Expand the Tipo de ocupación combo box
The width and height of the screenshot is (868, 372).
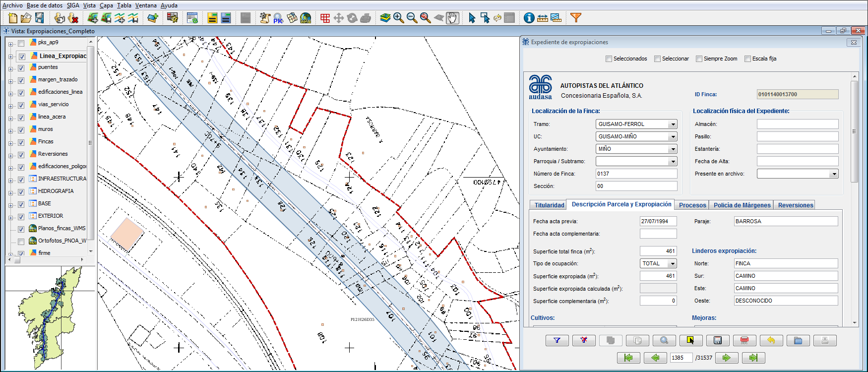[x=673, y=264]
